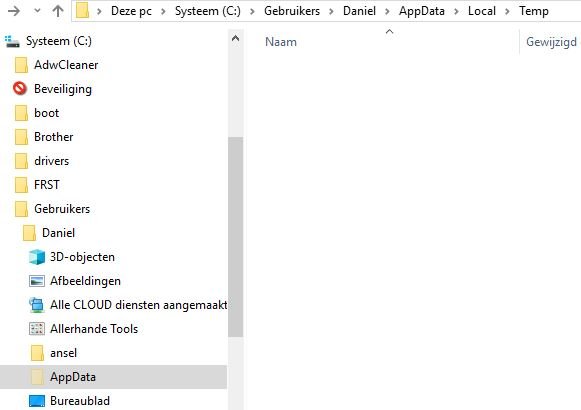Image resolution: width=581 pixels, height=410 pixels.
Task: Click the Systeem (C:) drive icon in tree
Action: click(x=12, y=41)
